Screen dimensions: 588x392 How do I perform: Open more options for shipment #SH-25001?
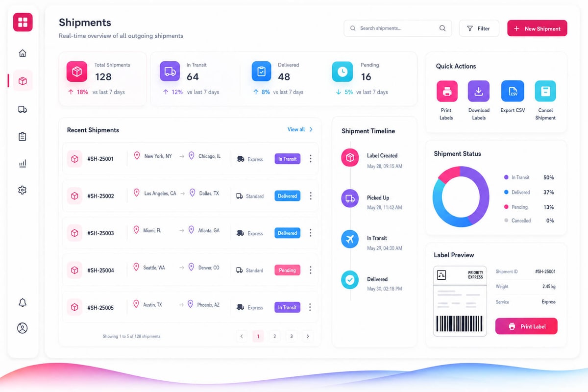pyautogui.click(x=310, y=159)
